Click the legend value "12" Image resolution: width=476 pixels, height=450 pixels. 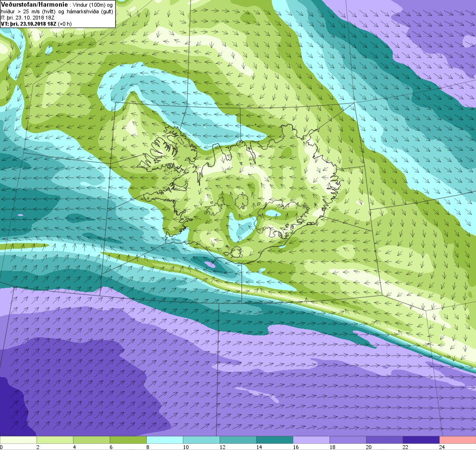222,447
